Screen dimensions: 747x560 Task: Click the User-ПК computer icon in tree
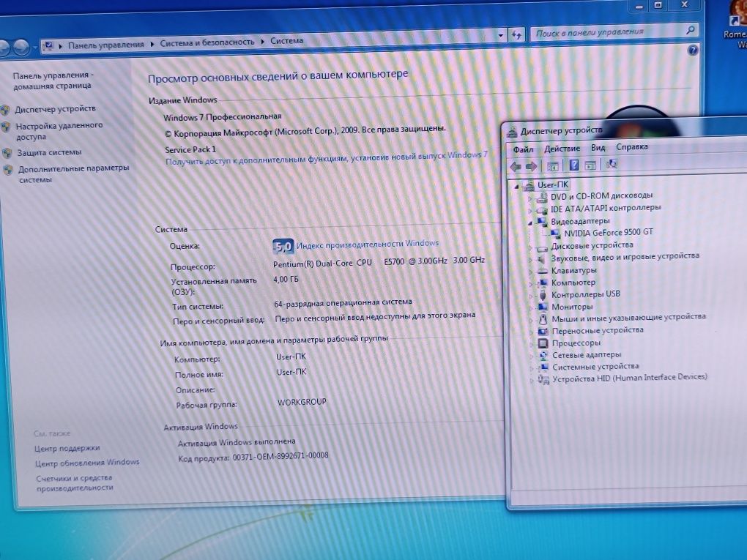pos(528,185)
